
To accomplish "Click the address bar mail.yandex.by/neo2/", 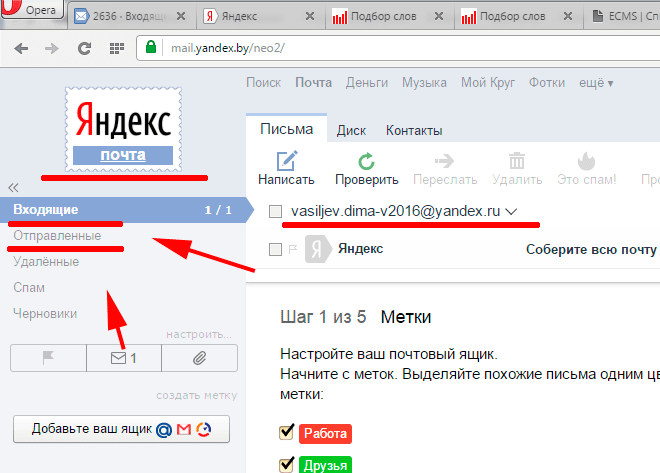I will point(398,48).
